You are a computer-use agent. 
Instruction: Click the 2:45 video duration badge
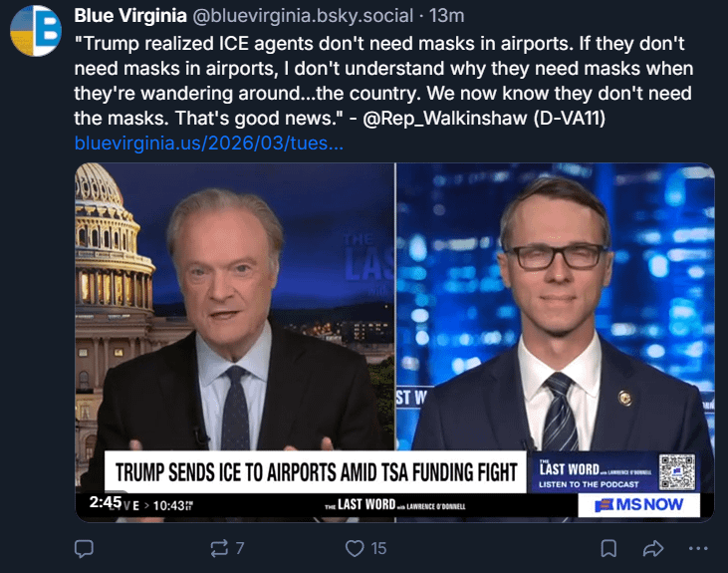(105, 503)
